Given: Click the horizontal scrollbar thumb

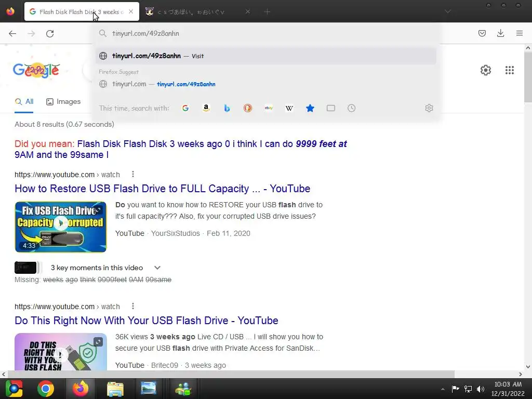Looking at the screenshot, I should (x=231, y=374).
